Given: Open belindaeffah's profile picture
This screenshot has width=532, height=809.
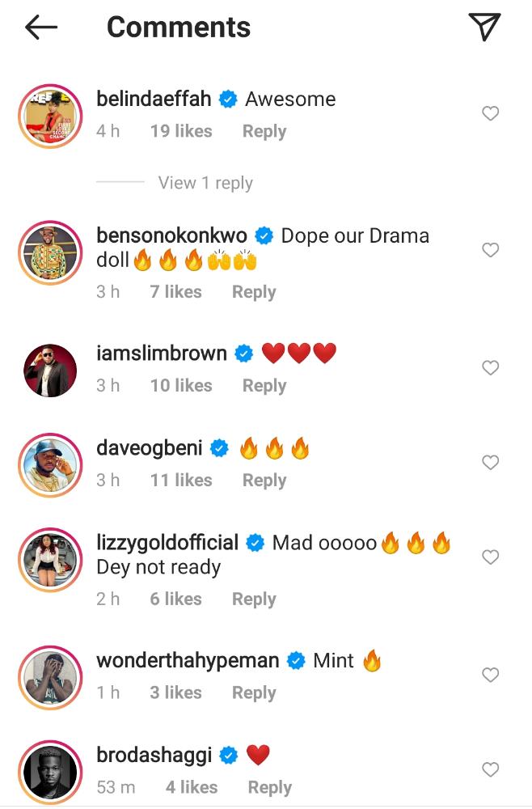Looking at the screenshot, I should coord(50,116).
